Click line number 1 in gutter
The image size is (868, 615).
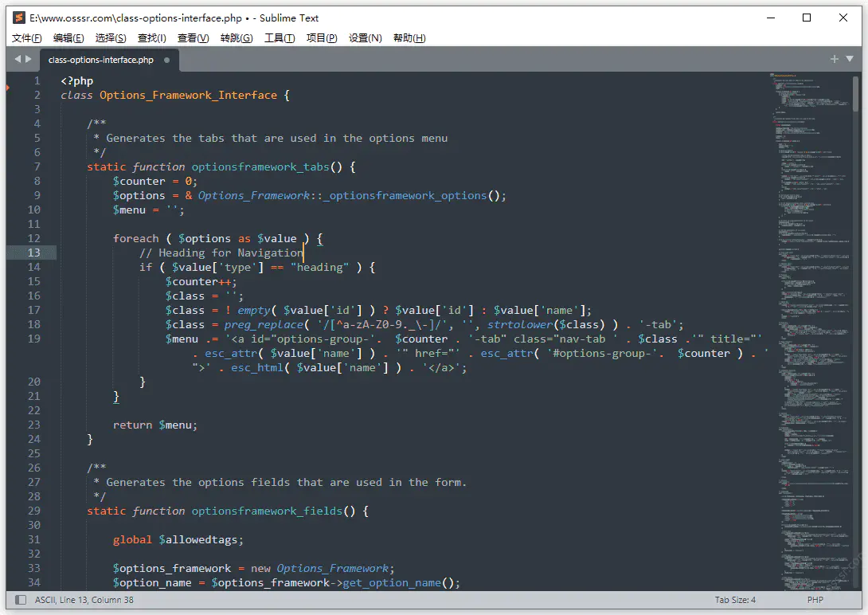pos(37,80)
